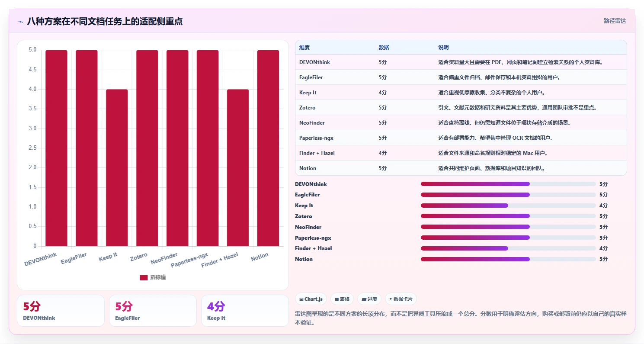644x344 pixels.
Task: Click Paperless-ngx's description about OCR 文档
Action: coord(496,138)
